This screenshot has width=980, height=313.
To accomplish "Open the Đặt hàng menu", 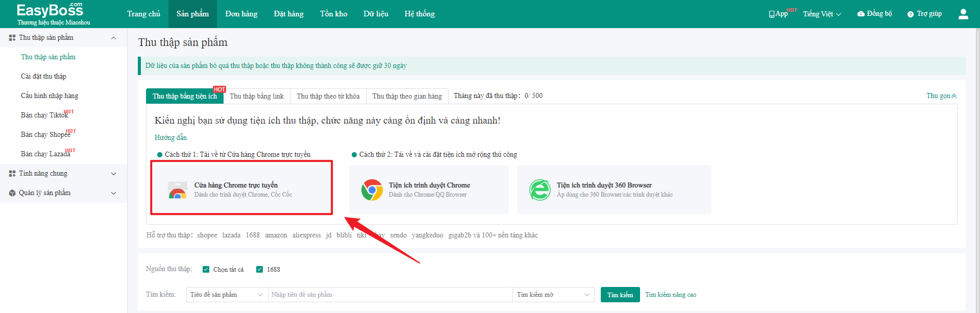I will coord(288,14).
